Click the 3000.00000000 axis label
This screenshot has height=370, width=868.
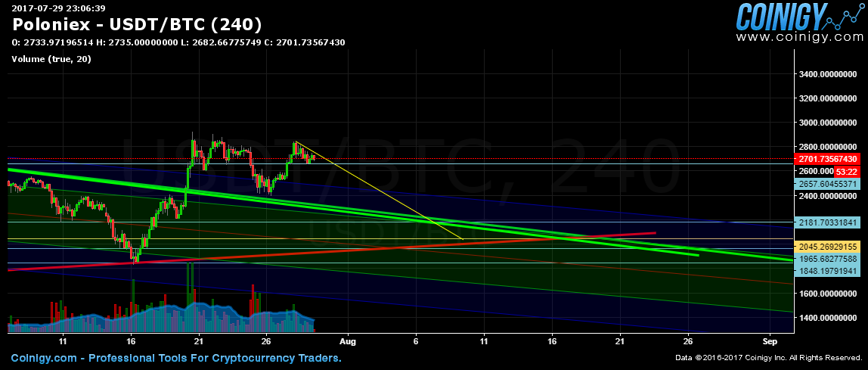coord(828,123)
